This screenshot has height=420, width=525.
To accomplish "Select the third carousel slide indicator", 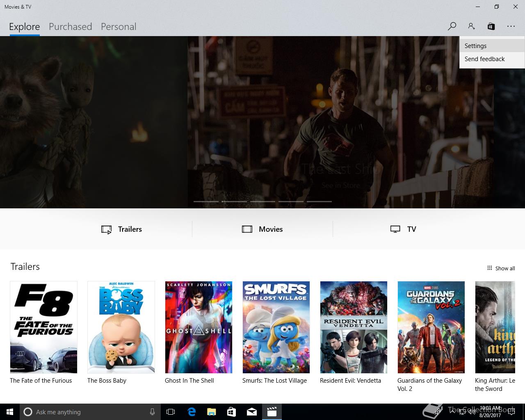I will click(262, 201).
